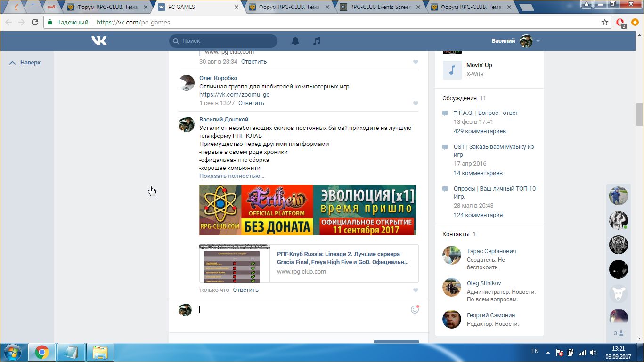
Task: Open the РПГ-Клуб Russia Lineage 2 link preview
Action: [342, 258]
